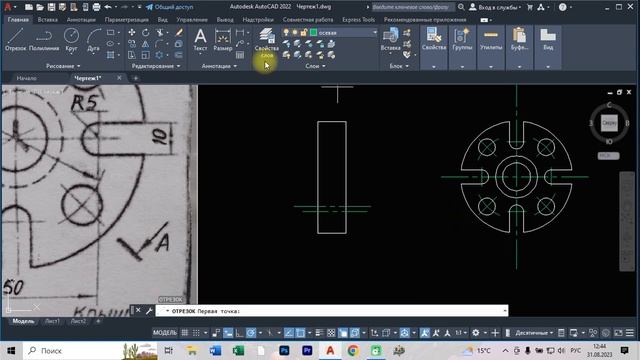Expand the Блок panel

399,66
